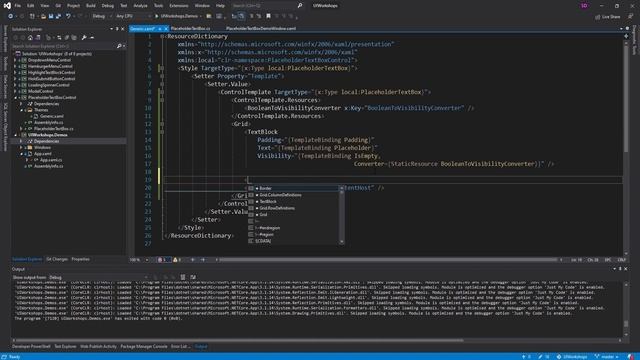The image size is (640, 360).
Task: Open the Error List tab
Action: tap(180, 347)
